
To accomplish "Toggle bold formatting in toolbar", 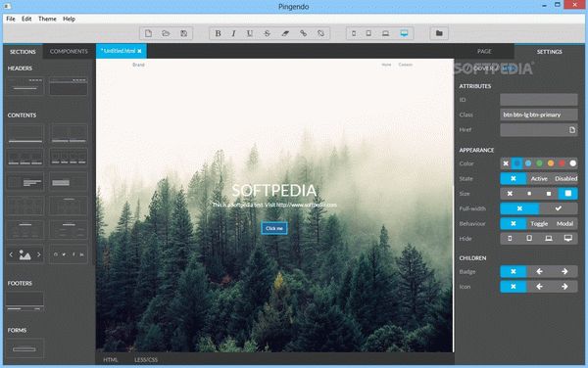I will [218, 33].
